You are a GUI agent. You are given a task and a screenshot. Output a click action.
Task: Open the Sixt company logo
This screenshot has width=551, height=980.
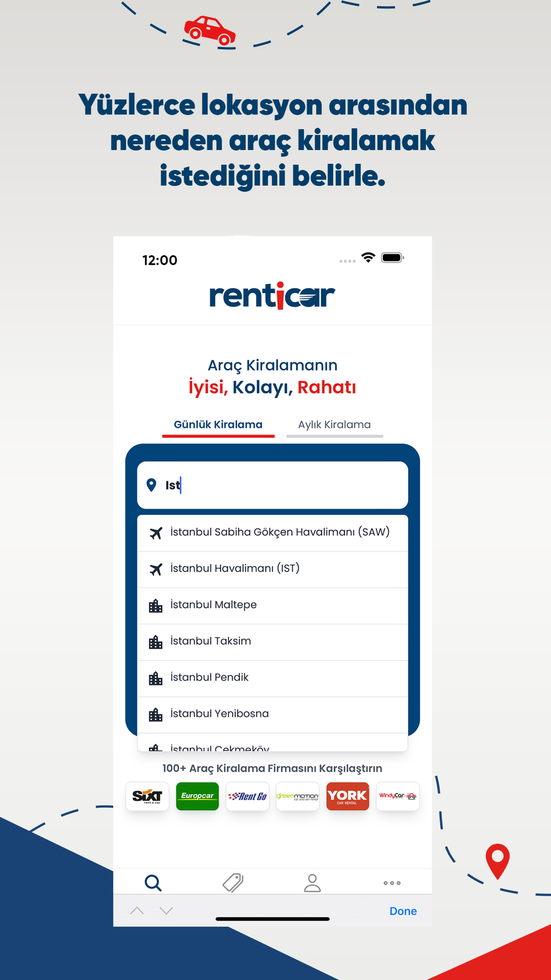click(147, 796)
